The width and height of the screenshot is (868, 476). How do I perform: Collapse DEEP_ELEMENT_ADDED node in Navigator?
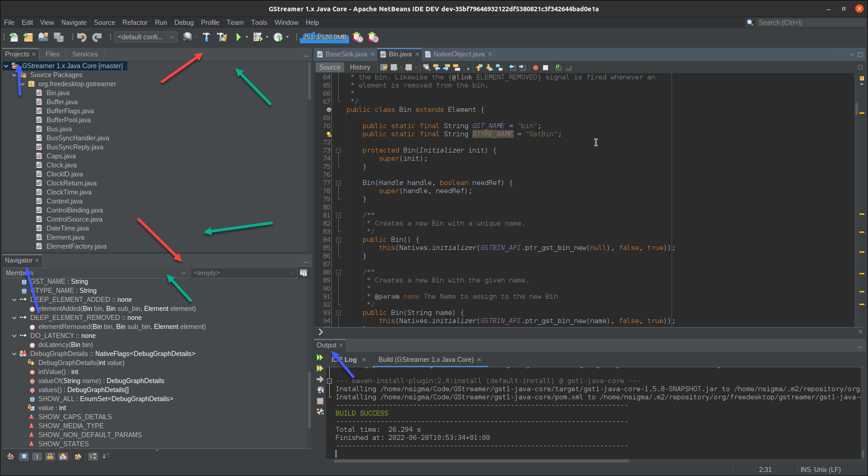14,300
